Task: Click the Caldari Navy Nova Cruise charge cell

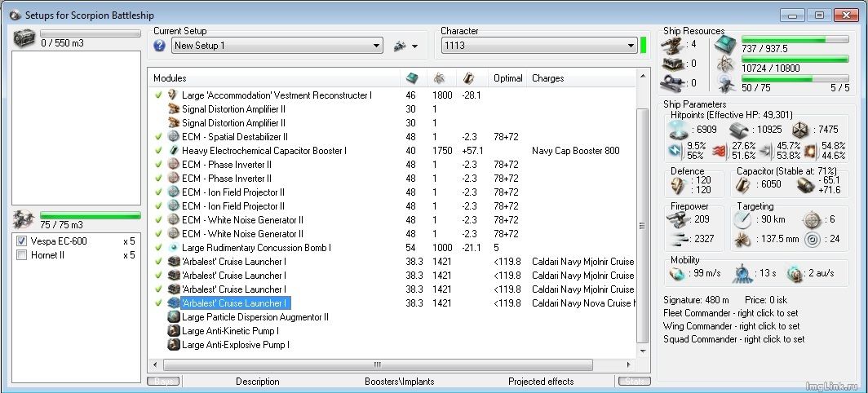Action: pyautogui.click(x=583, y=302)
